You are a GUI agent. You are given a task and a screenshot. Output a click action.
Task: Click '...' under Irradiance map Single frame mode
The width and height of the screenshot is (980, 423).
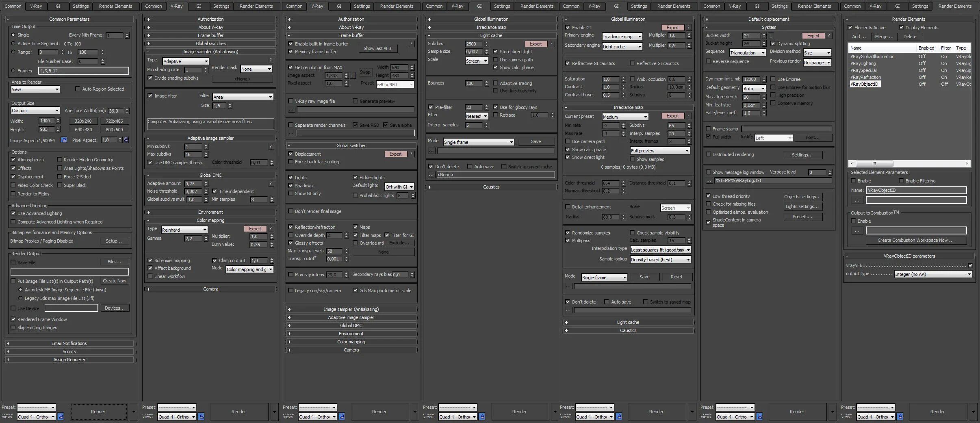568,286
